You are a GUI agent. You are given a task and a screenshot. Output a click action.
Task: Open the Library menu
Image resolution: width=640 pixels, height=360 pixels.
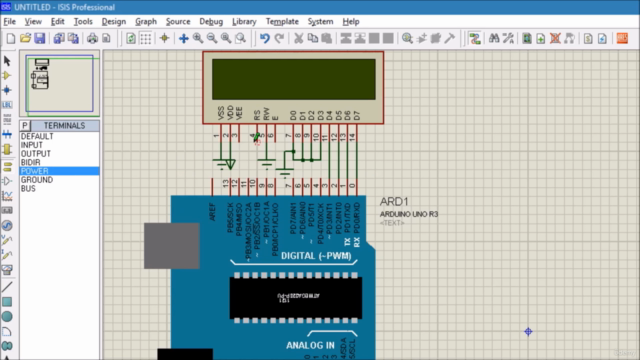[x=244, y=22]
